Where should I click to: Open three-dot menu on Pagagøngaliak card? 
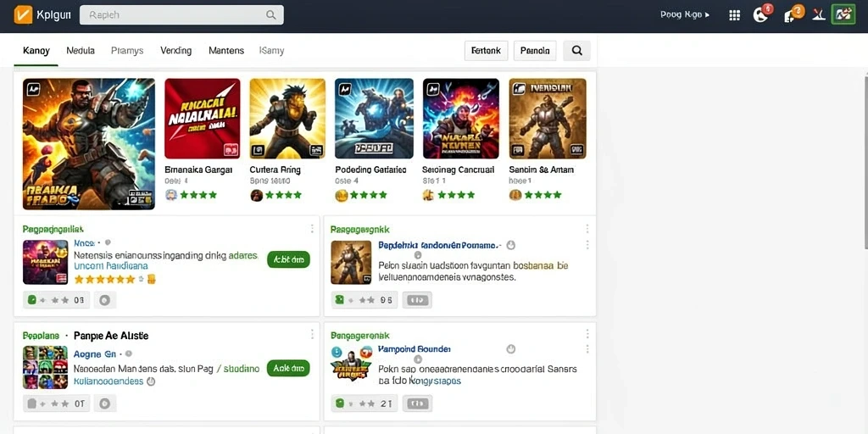(x=312, y=229)
